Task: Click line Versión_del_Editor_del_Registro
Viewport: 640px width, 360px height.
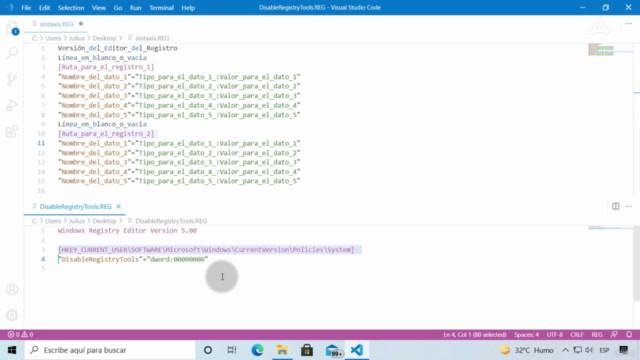Action: [118, 48]
